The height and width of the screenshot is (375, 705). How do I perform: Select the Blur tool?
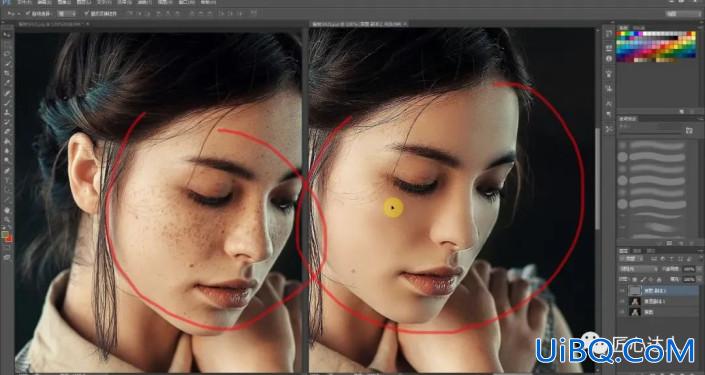click(8, 151)
